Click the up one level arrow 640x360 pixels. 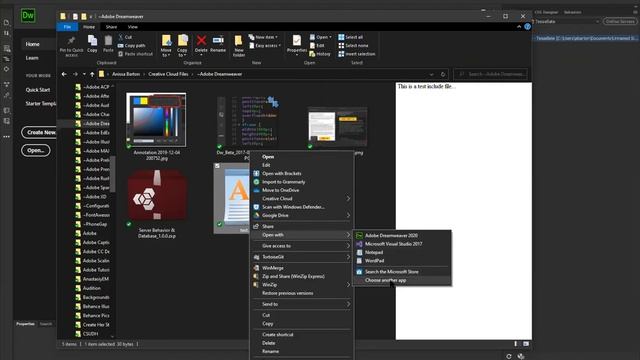click(92, 74)
